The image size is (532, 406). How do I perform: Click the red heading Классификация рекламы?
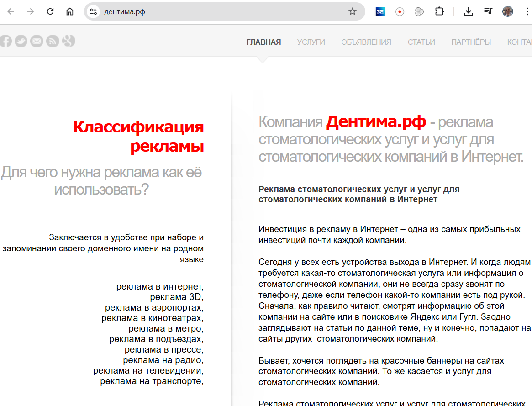pos(138,137)
